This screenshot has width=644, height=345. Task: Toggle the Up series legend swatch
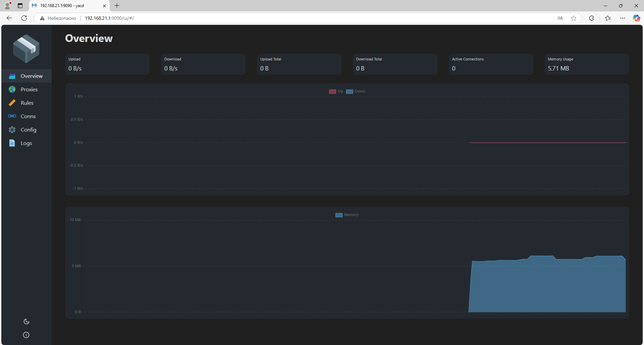332,92
